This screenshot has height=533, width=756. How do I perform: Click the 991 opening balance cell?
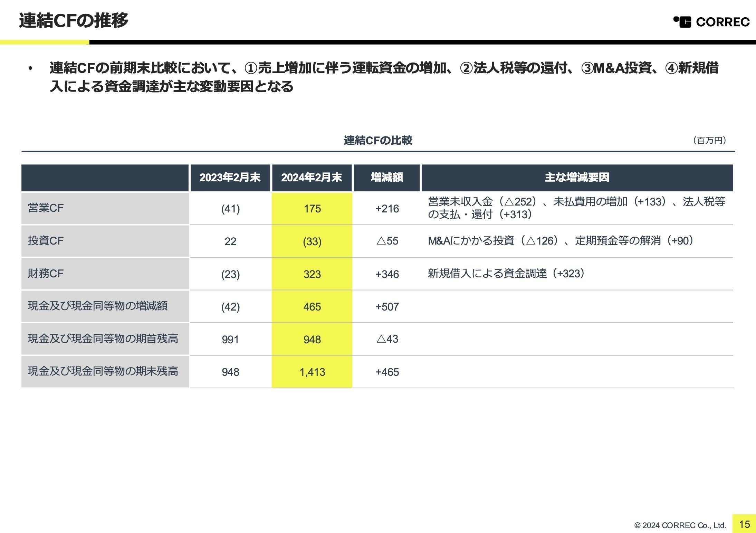230,340
